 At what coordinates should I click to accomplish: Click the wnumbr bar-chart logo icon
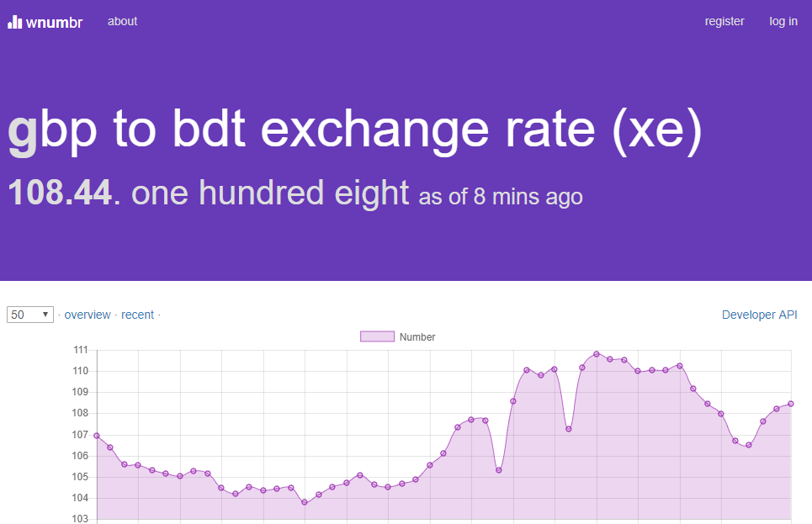tap(15, 22)
